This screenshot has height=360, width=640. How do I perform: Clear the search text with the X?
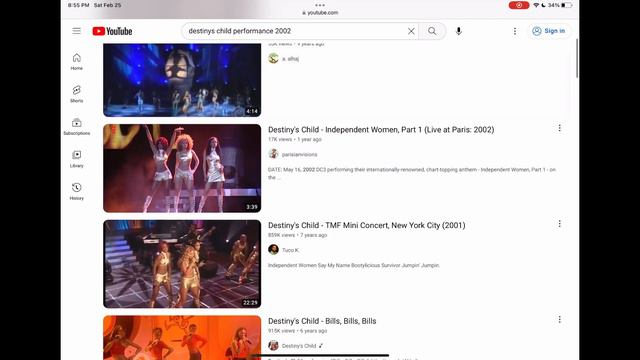[x=411, y=31]
